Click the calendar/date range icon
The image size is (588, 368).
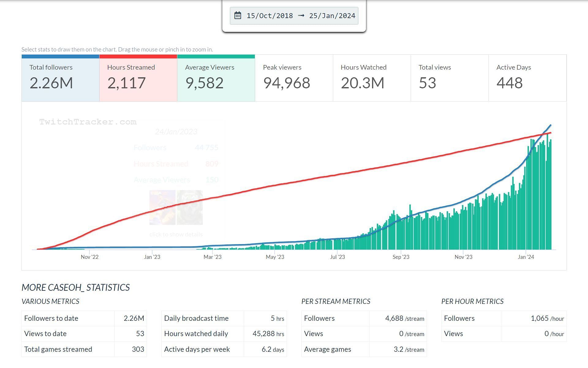click(x=238, y=15)
